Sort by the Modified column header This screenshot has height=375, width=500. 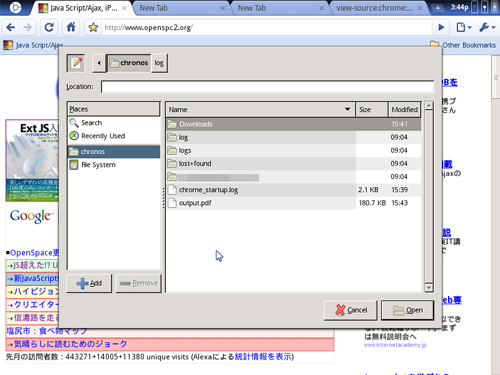(404, 109)
